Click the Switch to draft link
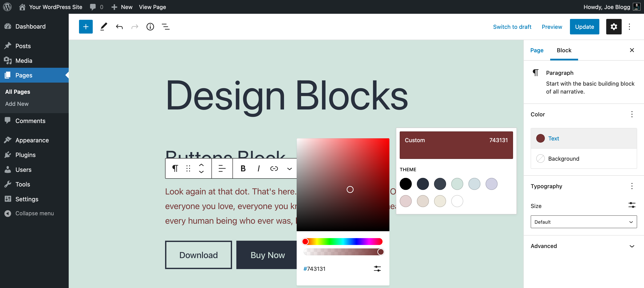Viewport: 644px width, 288px height. point(512,26)
